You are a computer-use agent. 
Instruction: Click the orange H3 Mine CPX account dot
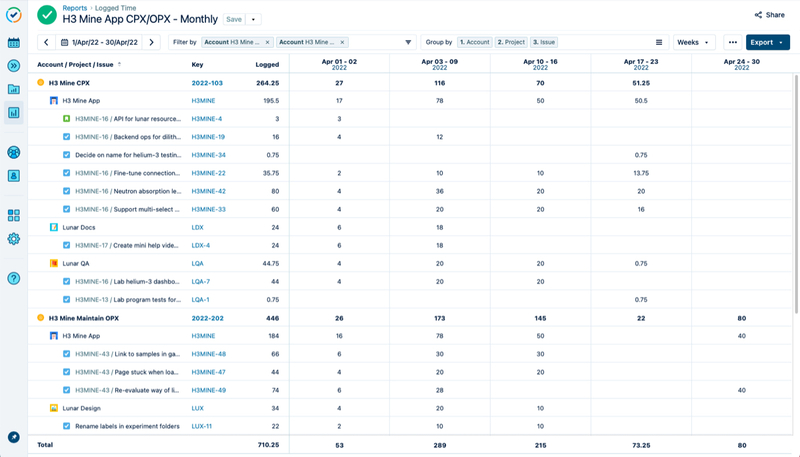[x=41, y=83]
